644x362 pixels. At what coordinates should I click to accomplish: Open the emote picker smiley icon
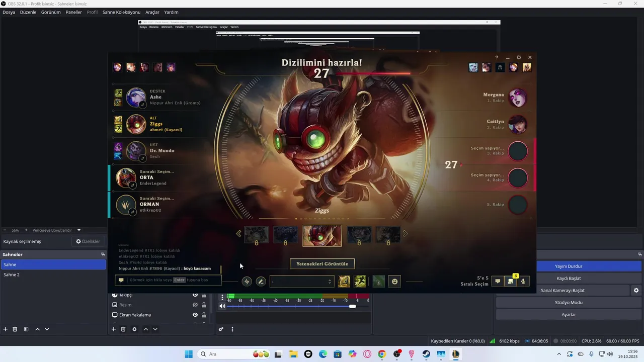coord(395,282)
